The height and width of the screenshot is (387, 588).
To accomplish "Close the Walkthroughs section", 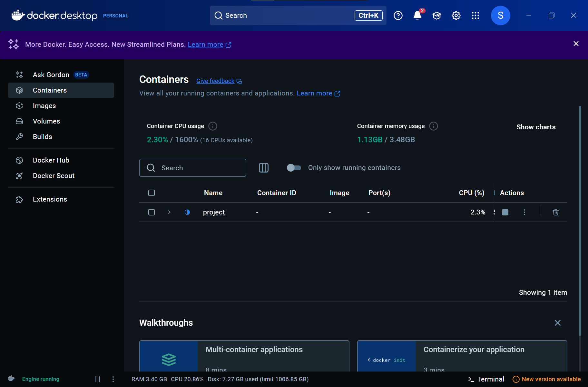I will pyautogui.click(x=558, y=323).
